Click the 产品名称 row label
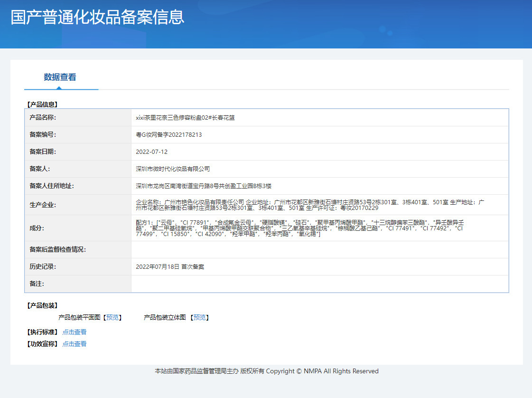 (x=43, y=117)
